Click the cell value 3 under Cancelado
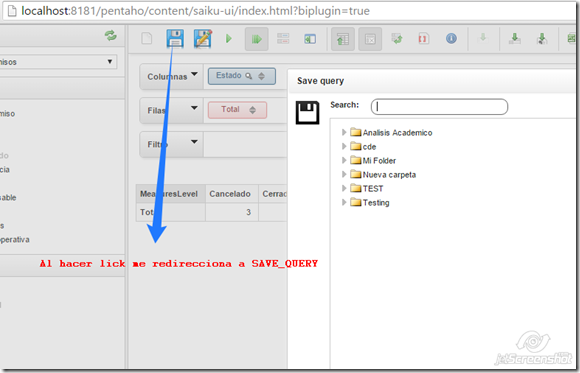The width and height of the screenshot is (580, 373). tap(232, 212)
